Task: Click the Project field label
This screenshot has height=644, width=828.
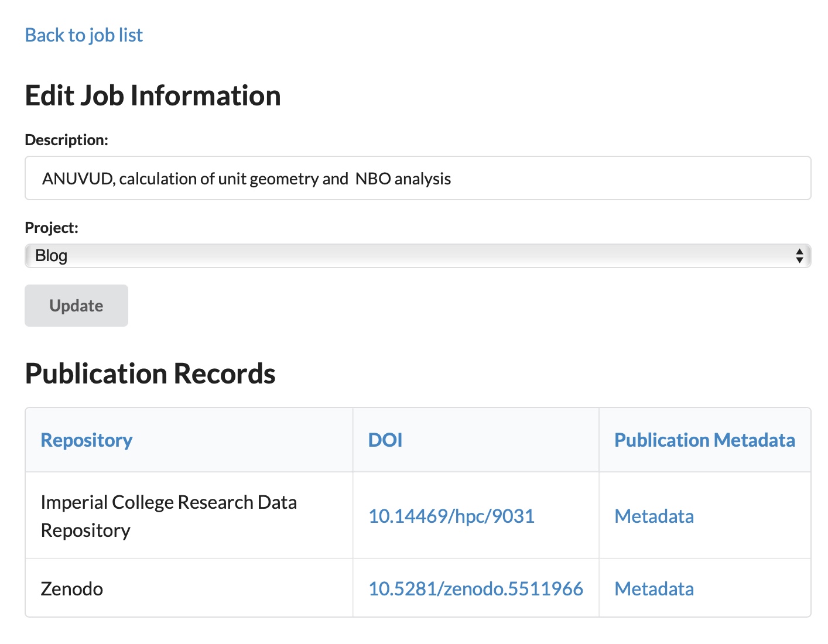Action: tap(52, 228)
